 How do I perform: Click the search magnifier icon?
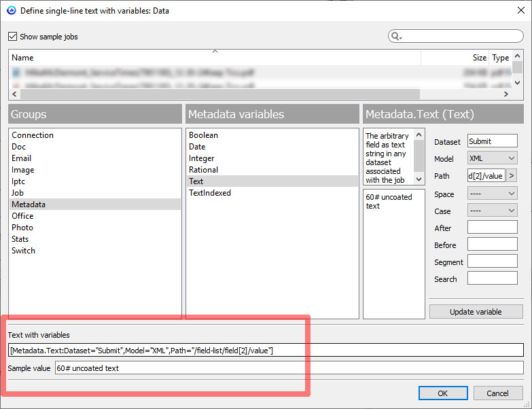coord(396,37)
